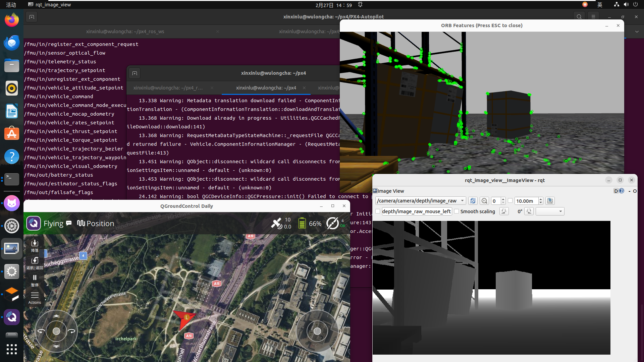This screenshot has width=644, height=362.
Task: Open the rqt_image_view app menu in top bar
Action: [50, 5]
